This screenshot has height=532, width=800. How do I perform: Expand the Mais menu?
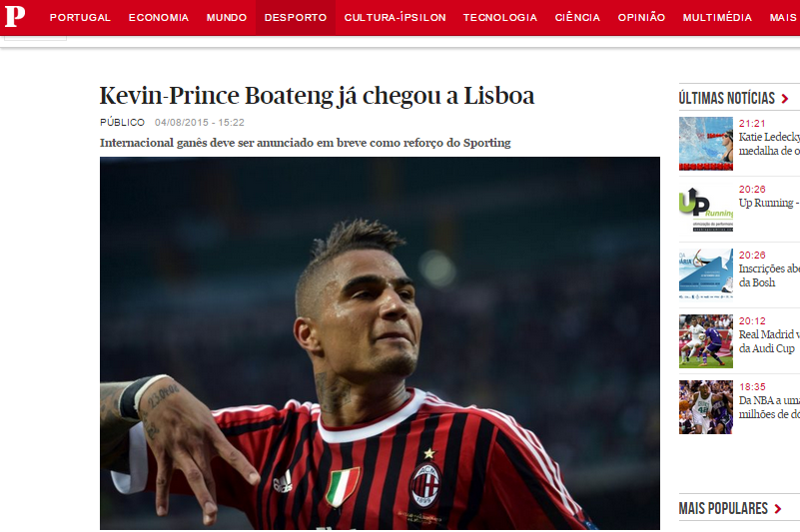(x=783, y=17)
